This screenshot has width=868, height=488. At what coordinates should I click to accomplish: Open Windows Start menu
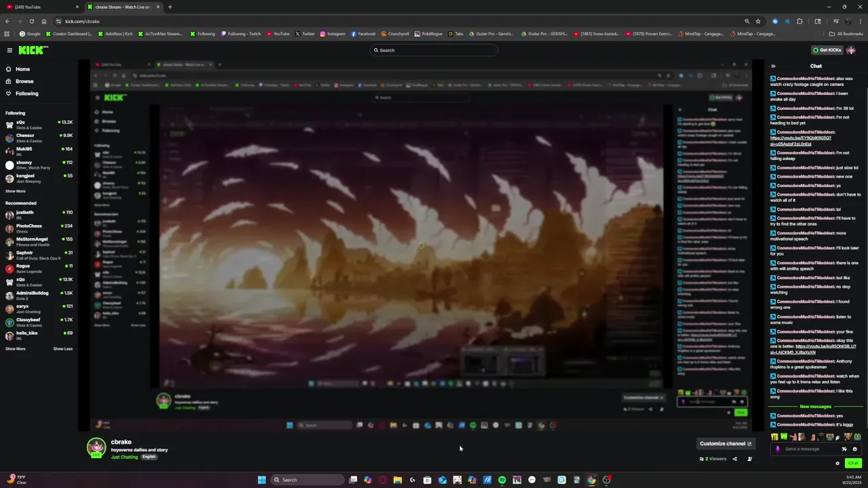262,480
